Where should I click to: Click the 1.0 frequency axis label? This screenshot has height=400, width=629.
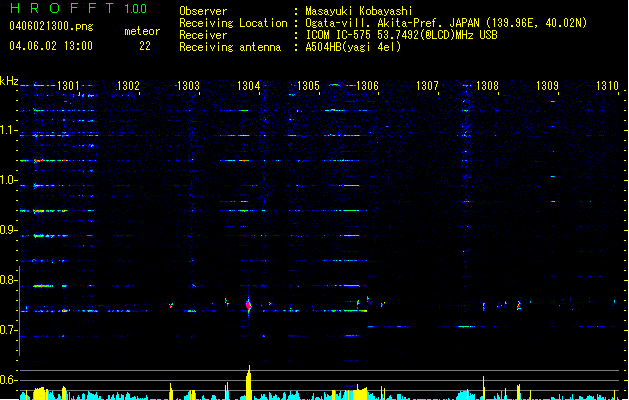[9, 180]
